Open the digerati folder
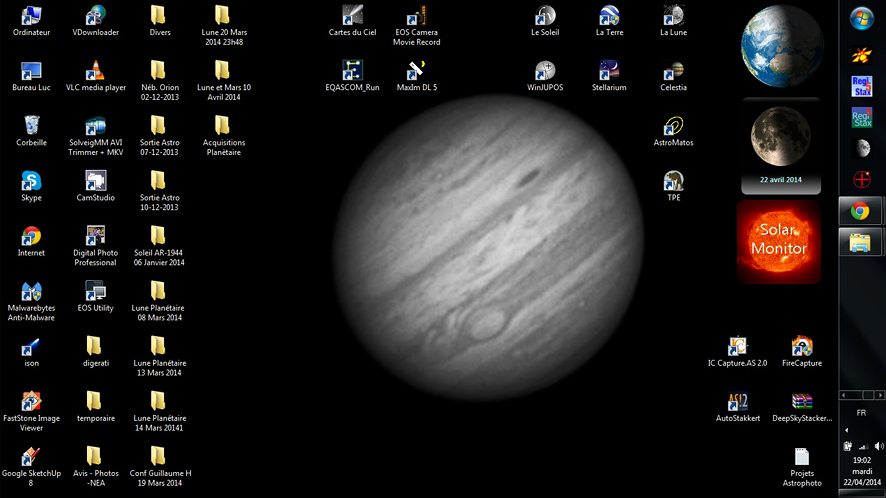886x498 pixels. click(95, 352)
